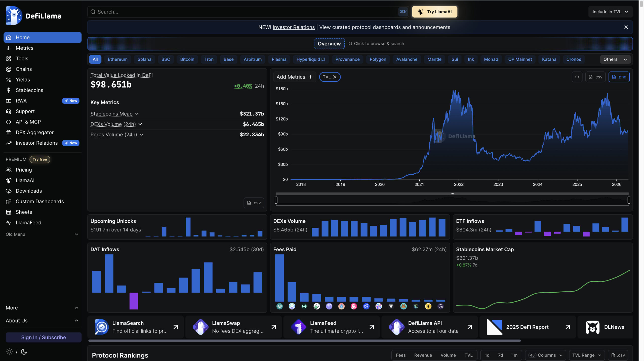The height and width of the screenshot is (361, 644).
Task: Select the Revenue rankings tab
Action: tap(423, 355)
